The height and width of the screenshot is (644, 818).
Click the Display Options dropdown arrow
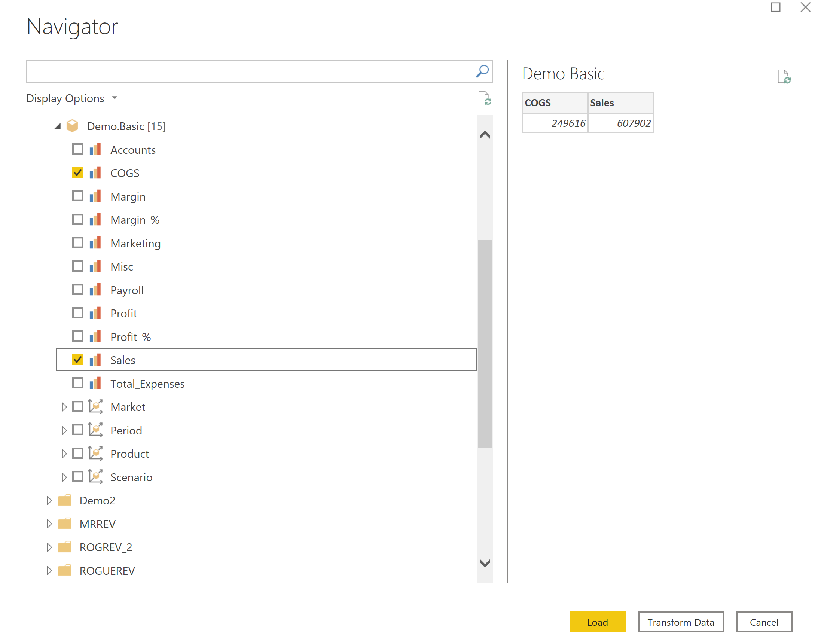coord(116,98)
